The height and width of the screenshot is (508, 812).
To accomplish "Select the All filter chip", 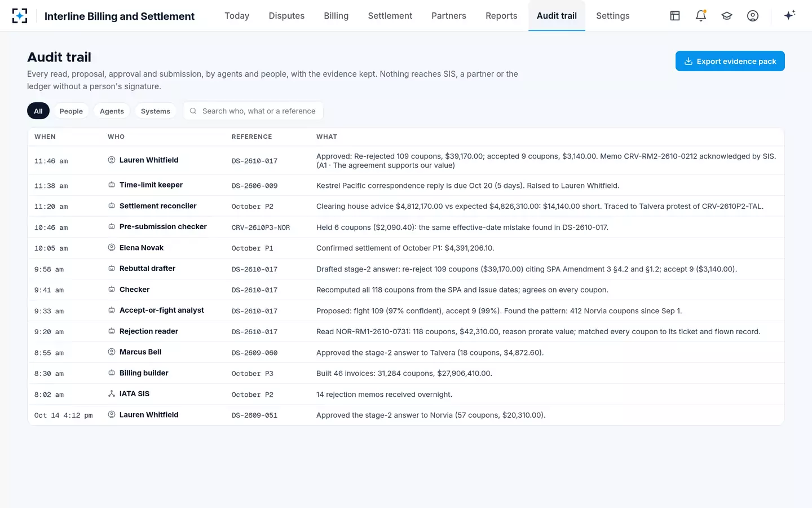I will [38, 111].
